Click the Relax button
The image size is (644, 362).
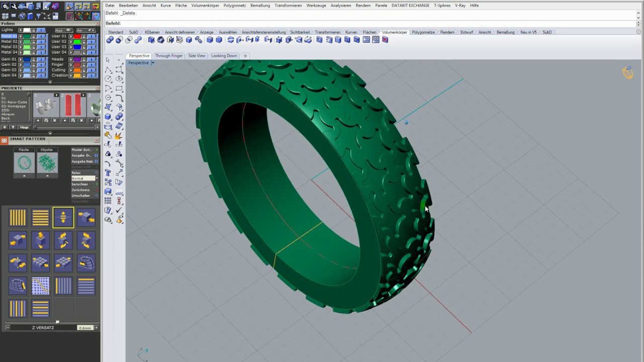pos(85,172)
